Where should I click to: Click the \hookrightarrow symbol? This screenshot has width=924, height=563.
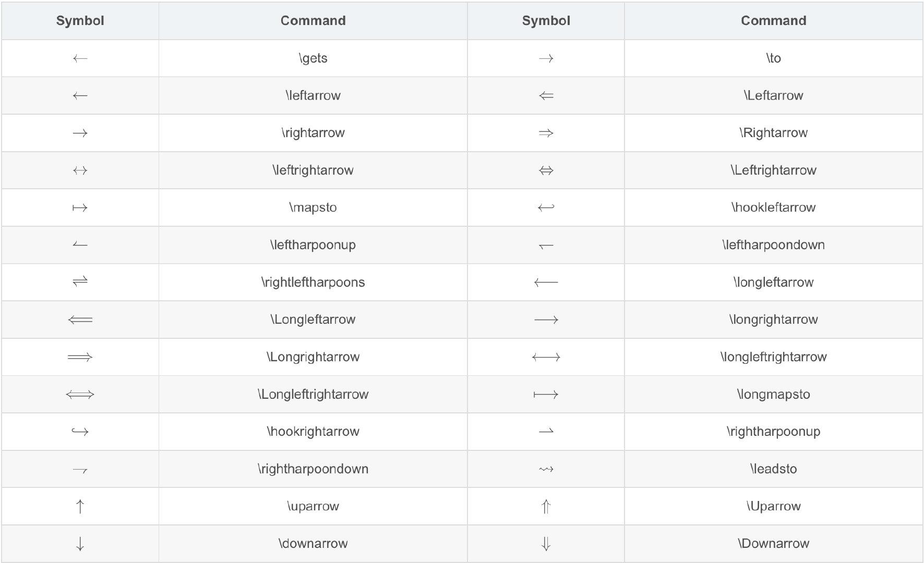[80, 432]
